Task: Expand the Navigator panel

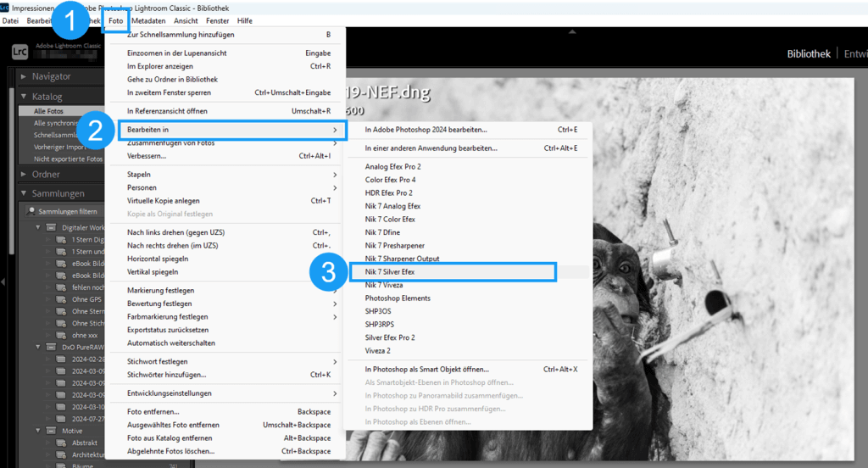Action: (23, 76)
